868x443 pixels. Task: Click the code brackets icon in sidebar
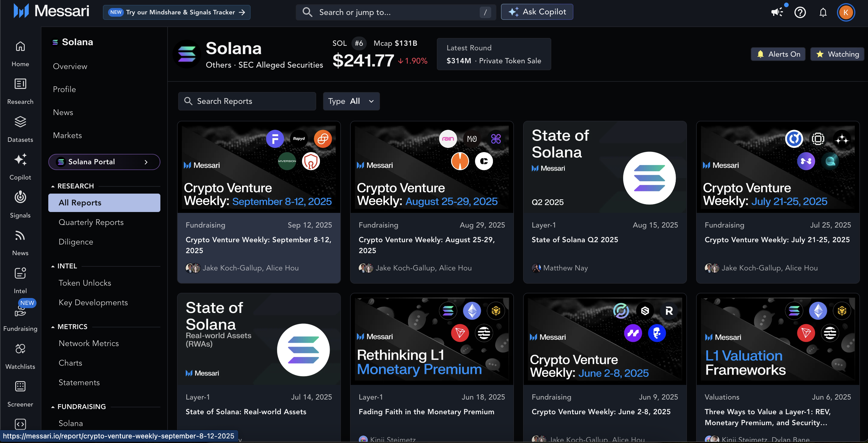tap(20, 424)
